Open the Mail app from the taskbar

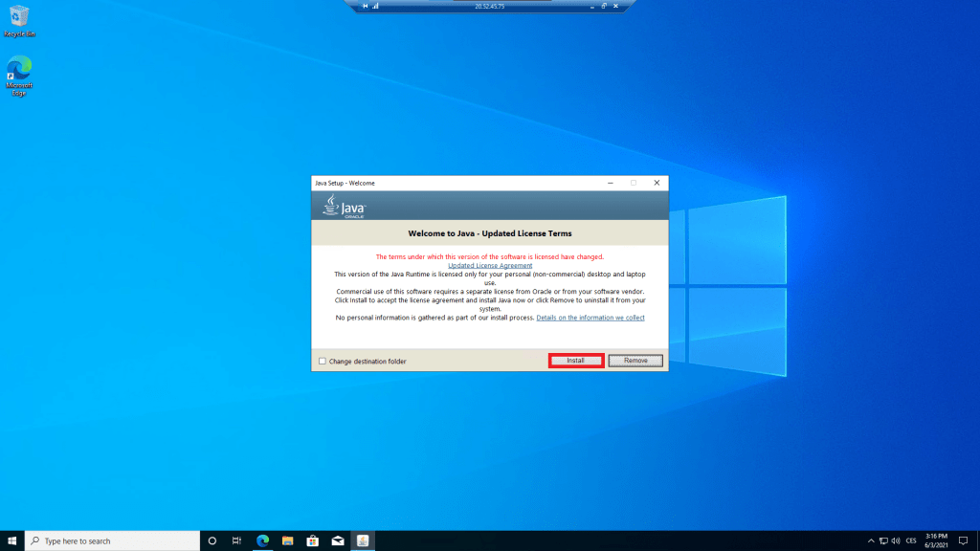[337, 540]
